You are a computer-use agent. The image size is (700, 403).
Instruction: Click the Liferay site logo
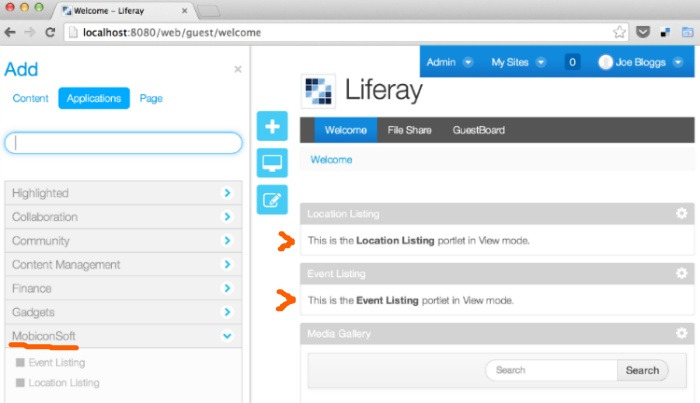pos(318,91)
